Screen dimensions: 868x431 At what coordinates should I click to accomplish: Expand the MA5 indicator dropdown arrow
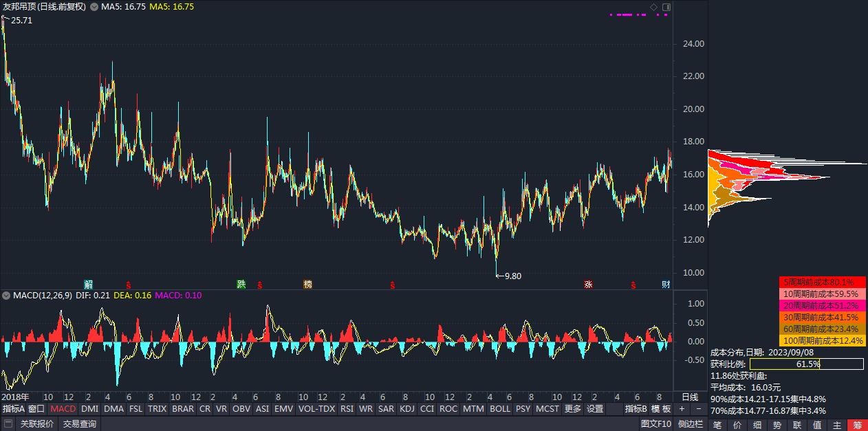pos(94,7)
